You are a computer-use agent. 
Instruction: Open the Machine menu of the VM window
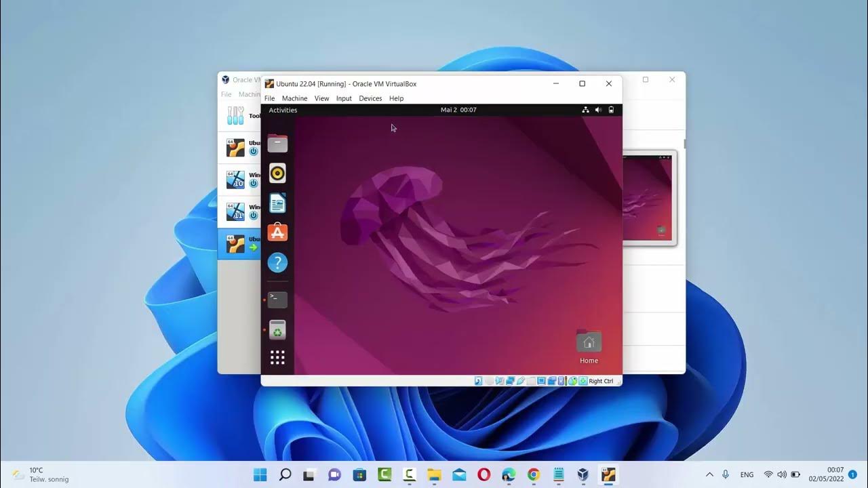coord(294,98)
